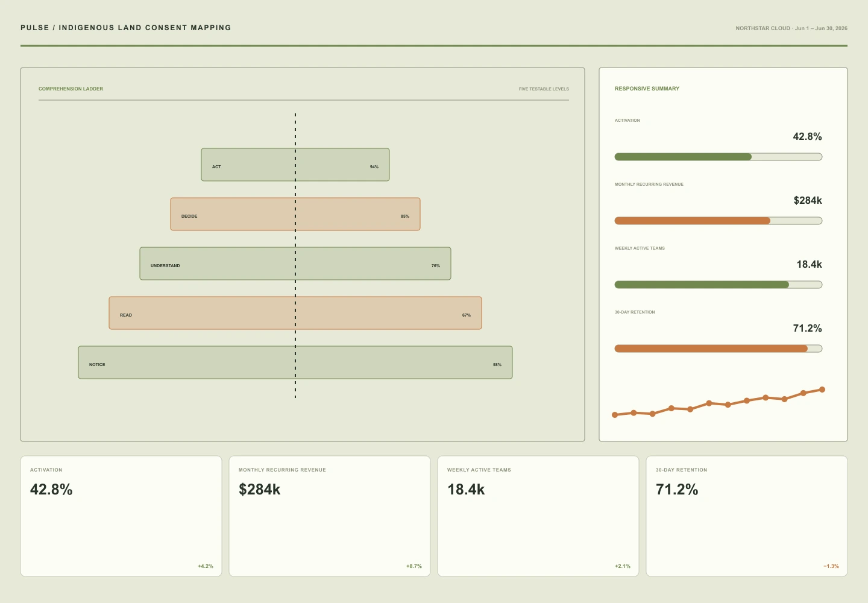Open the Activation KPI card at bottom
The image size is (868, 603).
pyautogui.click(x=121, y=516)
